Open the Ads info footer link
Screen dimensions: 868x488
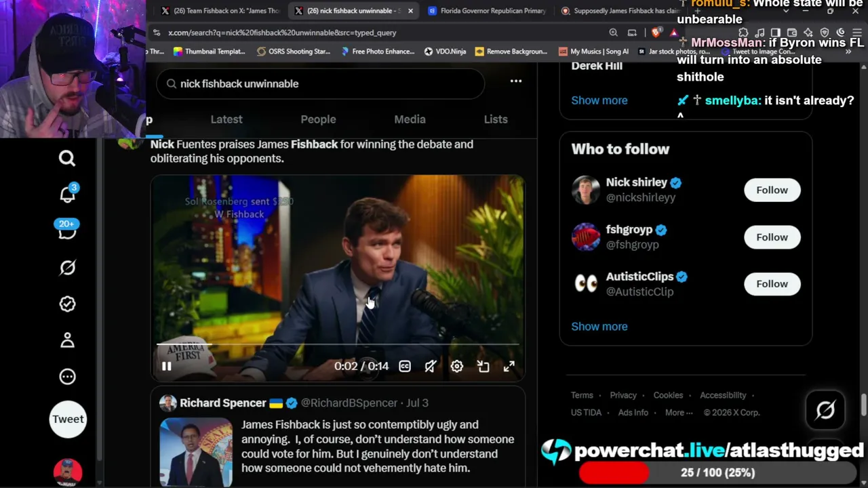point(633,412)
